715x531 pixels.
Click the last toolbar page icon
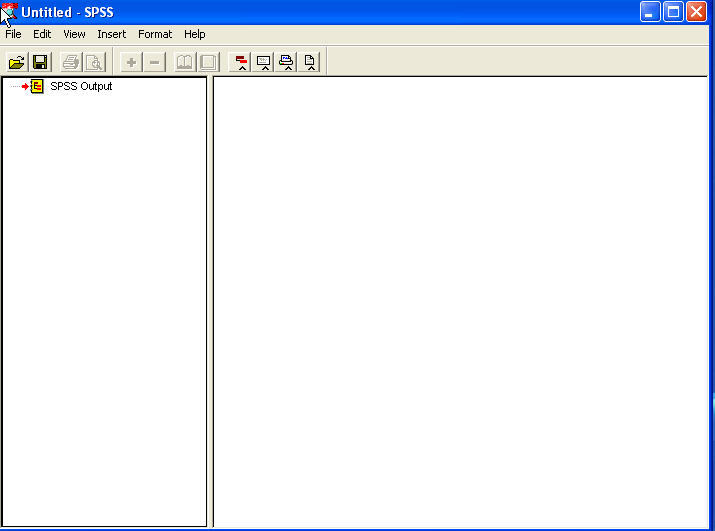(x=310, y=62)
